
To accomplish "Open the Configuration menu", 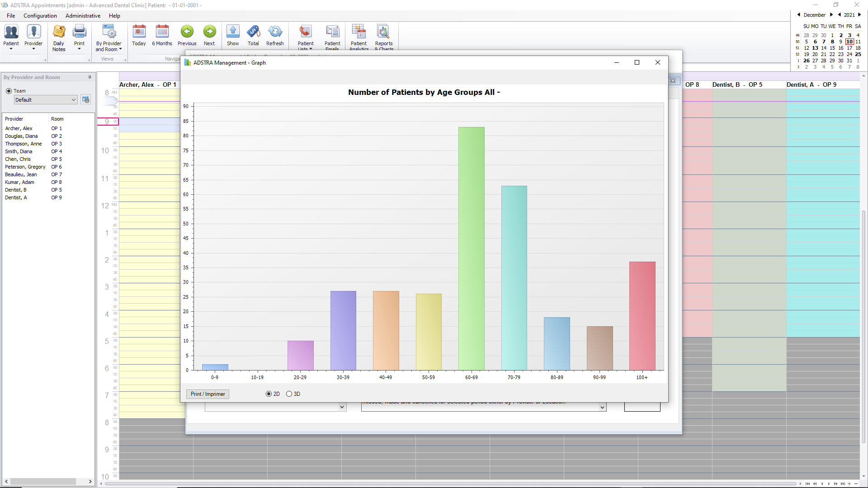I will 40,15.
